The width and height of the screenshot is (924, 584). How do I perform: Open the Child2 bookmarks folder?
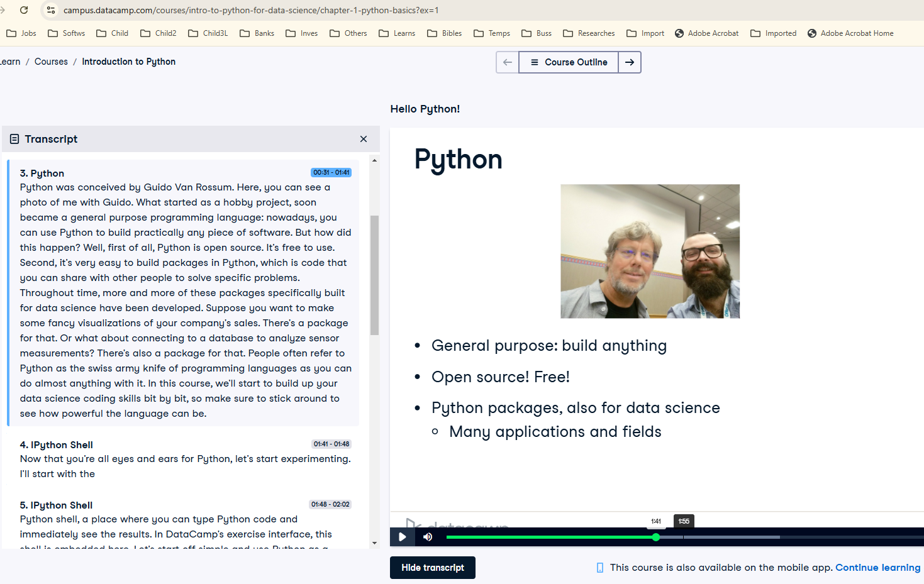coord(159,33)
